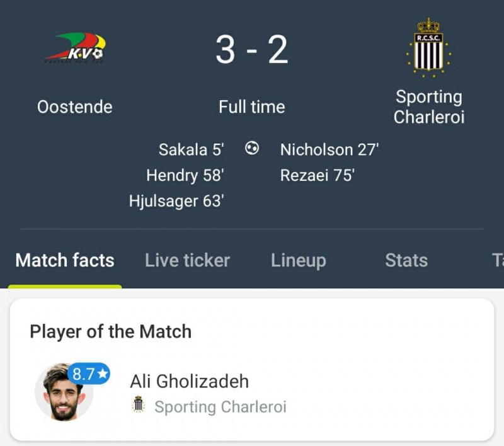The image size is (504, 446).
Task: Tap the soccer ball goals icon
Action: [x=252, y=149]
